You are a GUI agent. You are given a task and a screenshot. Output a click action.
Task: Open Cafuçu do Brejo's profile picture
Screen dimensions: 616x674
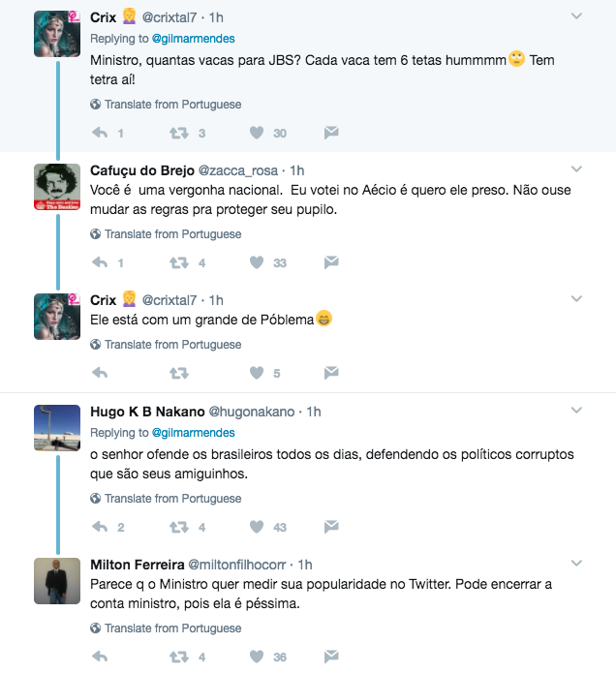point(57,187)
